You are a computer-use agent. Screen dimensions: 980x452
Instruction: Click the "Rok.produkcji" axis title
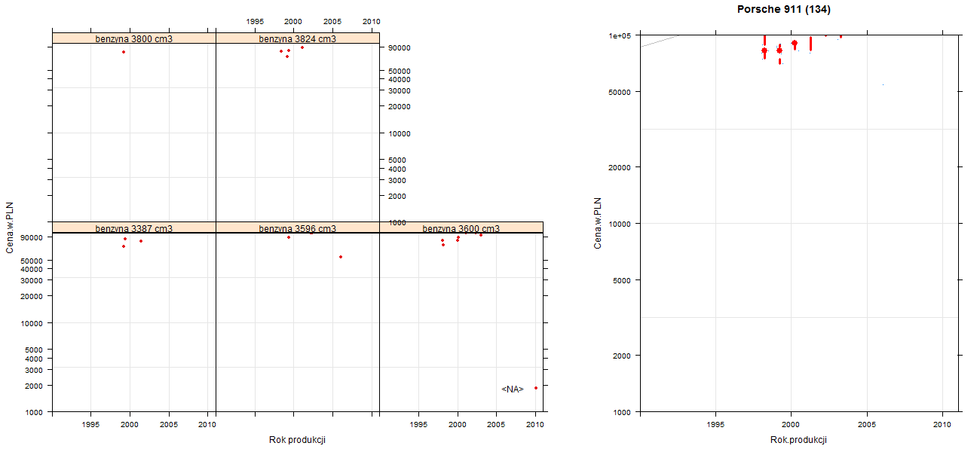pyautogui.click(x=799, y=440)
